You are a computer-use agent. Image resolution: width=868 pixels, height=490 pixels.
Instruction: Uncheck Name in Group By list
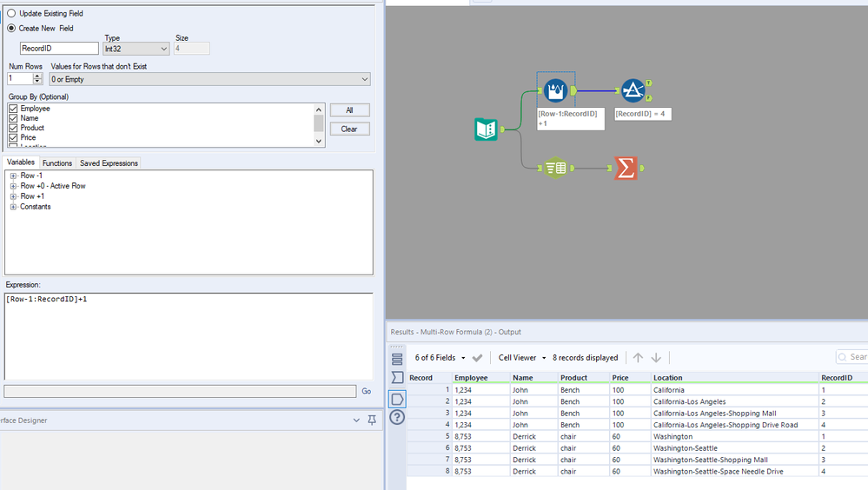(x=13, y=118)
